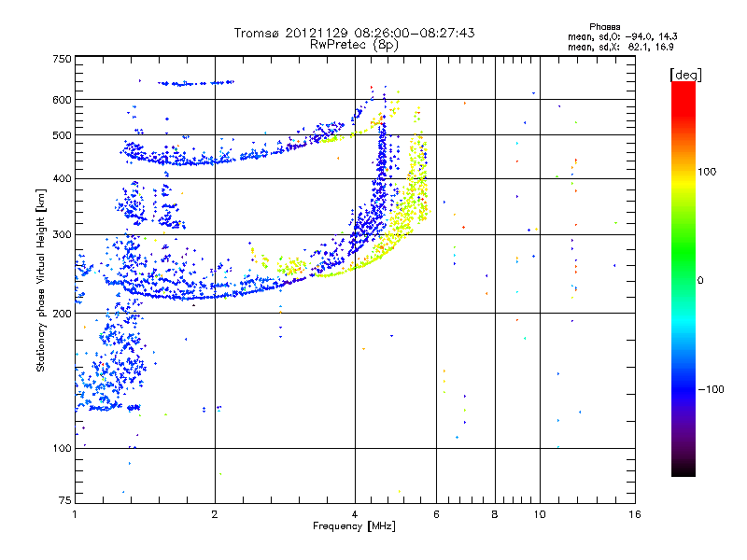747x560 pixels.
Task: Click the y-axis tick label 75
Action: pos(65,500)
